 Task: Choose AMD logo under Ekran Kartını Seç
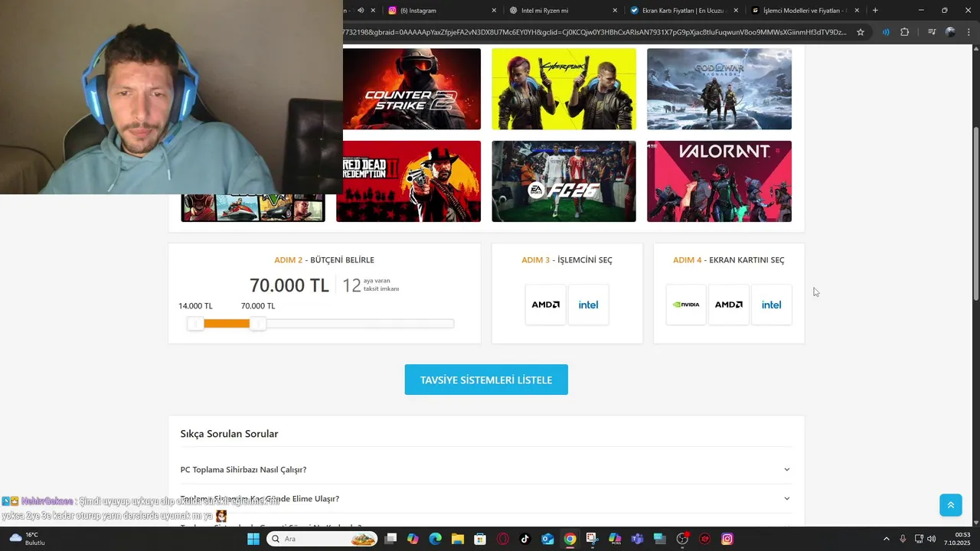729,305
